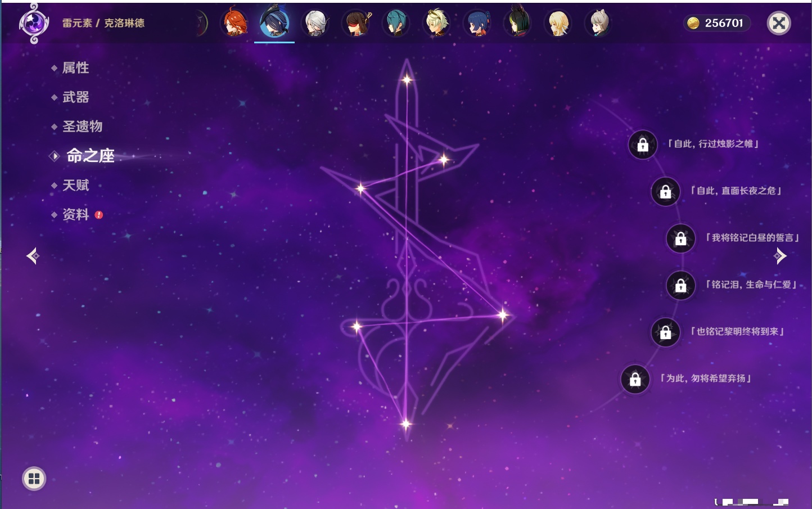Select the black and green haired character
Viewport: 812px width, 509px height.
tap(518, 22)
